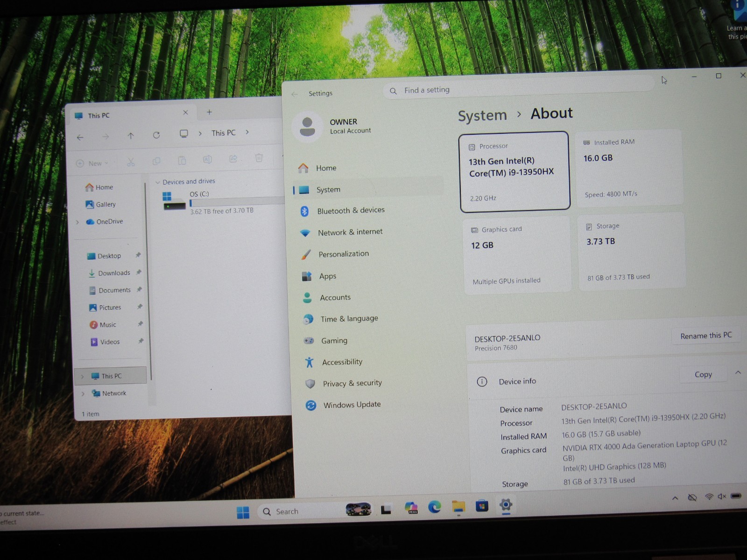Open Accounts settings page
The height and width of the screenshot is (560, 747).
click(335, 297)
